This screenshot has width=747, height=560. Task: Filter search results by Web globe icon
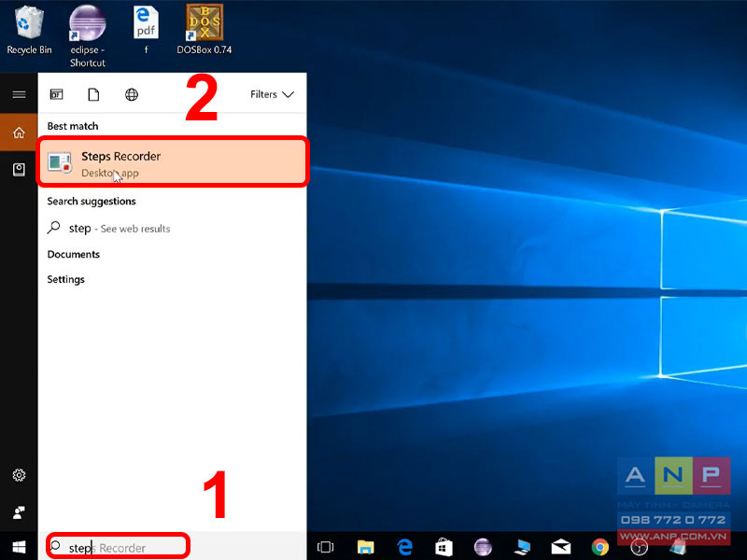(132, 94)
